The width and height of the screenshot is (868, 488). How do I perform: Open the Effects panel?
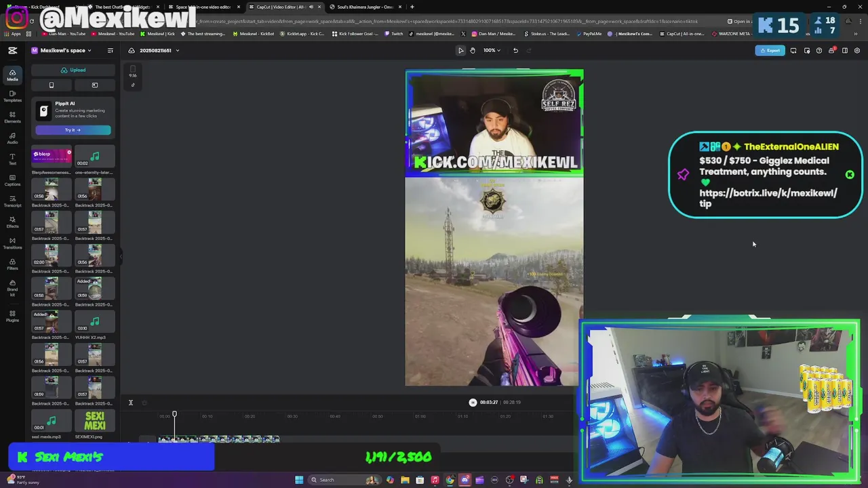tap(12, 222)
